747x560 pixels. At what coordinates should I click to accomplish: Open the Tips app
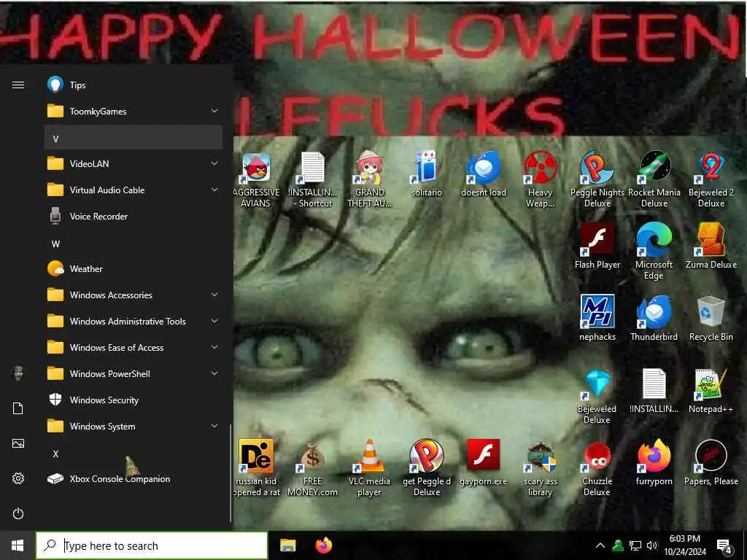(x=134, y=85)
